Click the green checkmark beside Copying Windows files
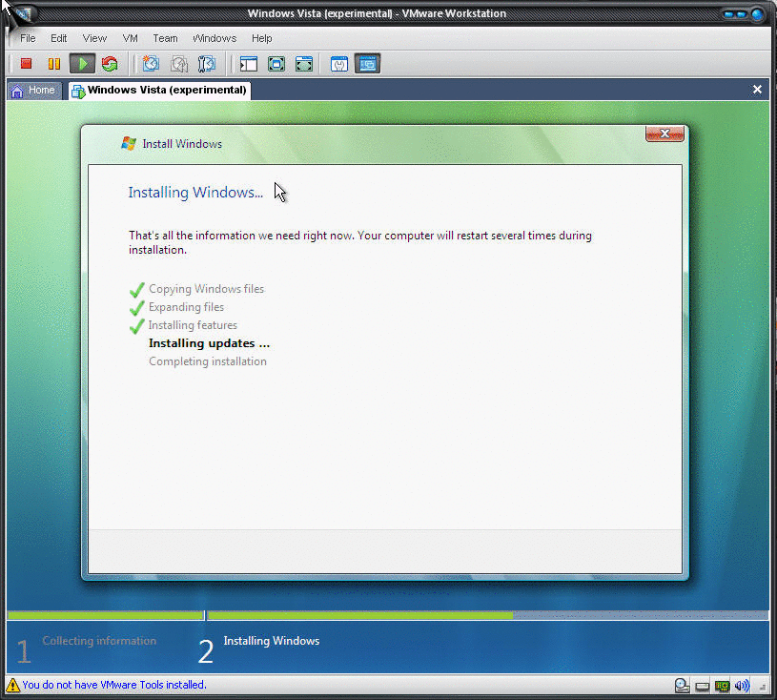Image resolution: width=777 pixels, height=700 pixels. 136,290
